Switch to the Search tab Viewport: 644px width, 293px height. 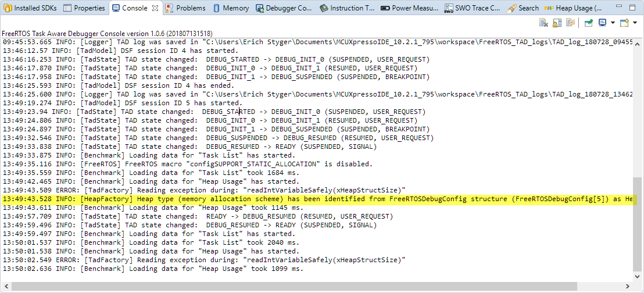(x=523, y=8)
